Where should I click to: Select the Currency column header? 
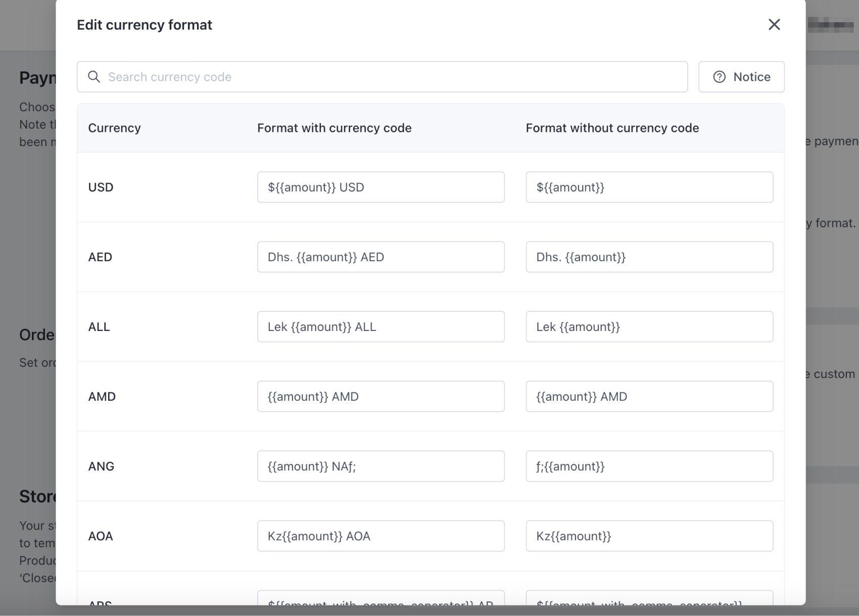click(x=114, y=128)
